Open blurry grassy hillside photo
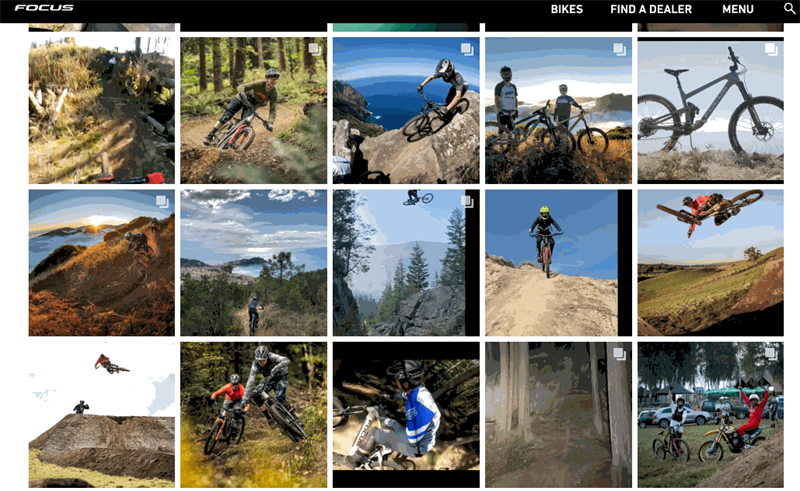The width and height of the screenshot is (800, 491). coord(102,110)
